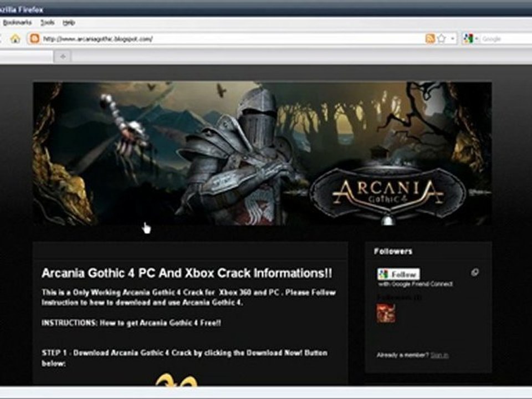Click the 'This is a Only Working Arcania' paragraph
532x399 pixels.
pos(188,297)
